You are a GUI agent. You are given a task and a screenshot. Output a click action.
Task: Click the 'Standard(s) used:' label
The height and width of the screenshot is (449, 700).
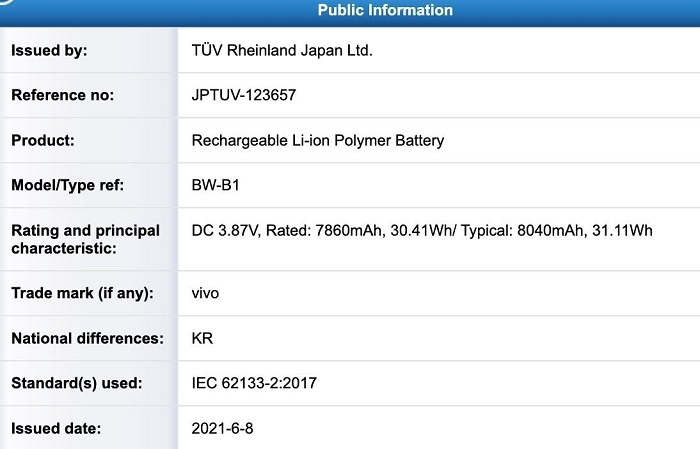pyautogui.click(x=77, y=383)
